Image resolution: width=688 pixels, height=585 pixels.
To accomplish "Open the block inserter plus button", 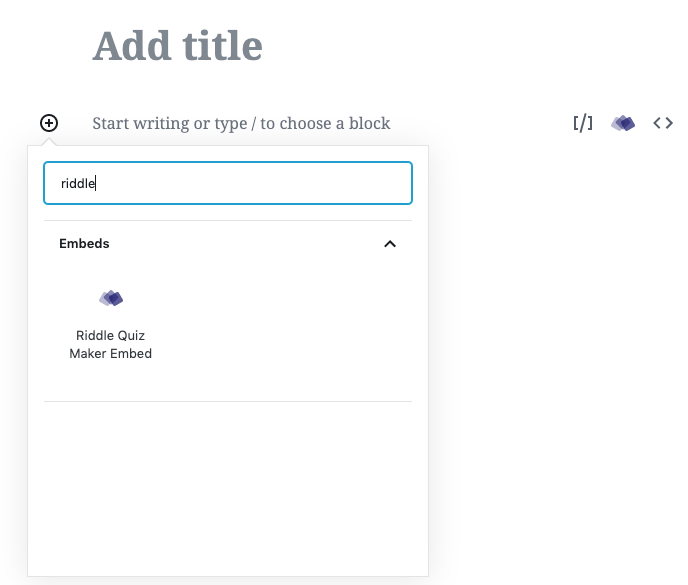I will [49, 123].
